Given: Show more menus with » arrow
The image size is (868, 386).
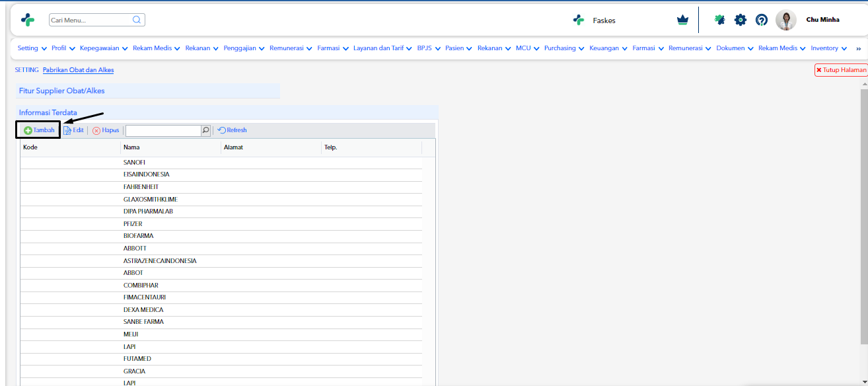Looking at the screenshot, I should coord(859,49).
